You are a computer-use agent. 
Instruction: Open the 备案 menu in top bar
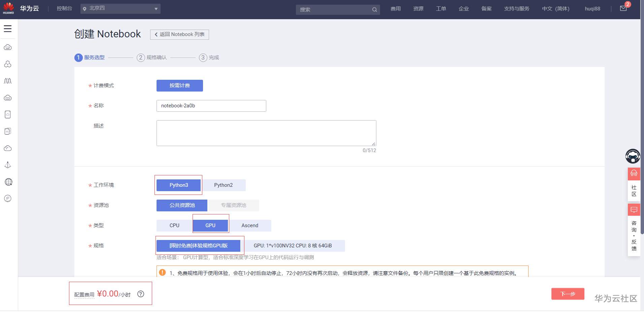coord(486,9)
